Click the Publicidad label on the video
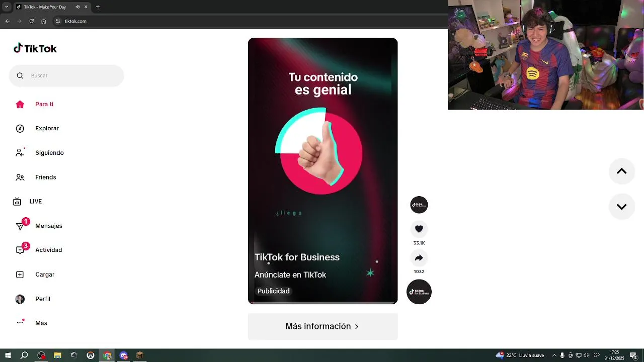The height and width of the screenshot is (362, 644). point(273,291)
